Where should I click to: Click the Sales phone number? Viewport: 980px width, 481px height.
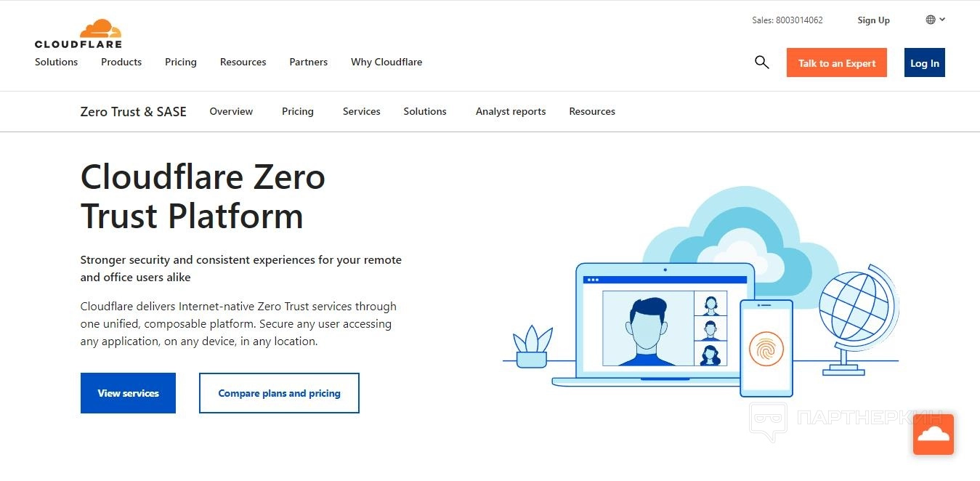point(787,20)
